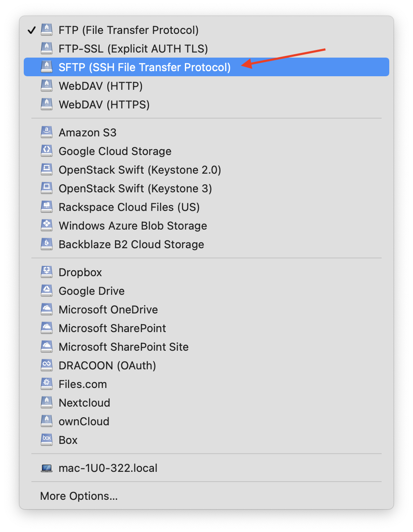The width and height of the screenshot is (413, 532).
Task: Click the ownCloud drive icon
Action: coord(47,421)
